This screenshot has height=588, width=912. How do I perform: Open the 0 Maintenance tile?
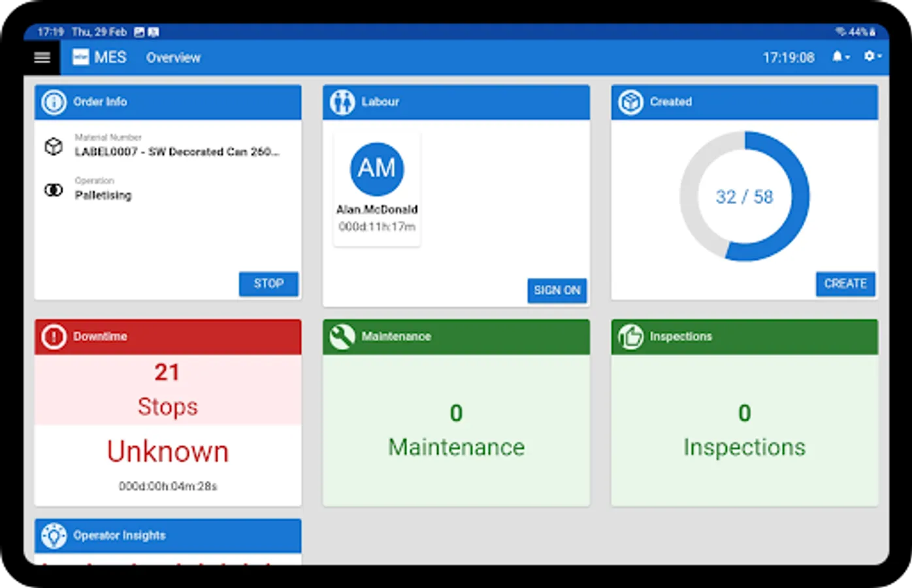coord(456,431)
